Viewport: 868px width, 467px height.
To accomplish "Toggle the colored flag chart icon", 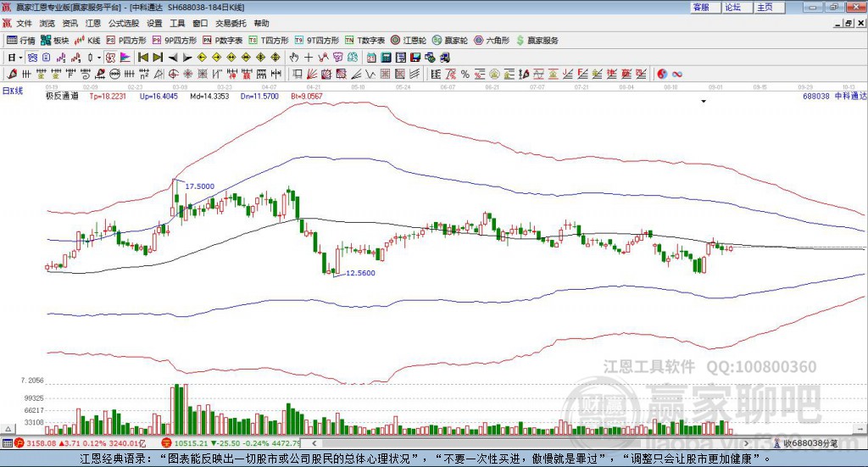I will point(125,58).
